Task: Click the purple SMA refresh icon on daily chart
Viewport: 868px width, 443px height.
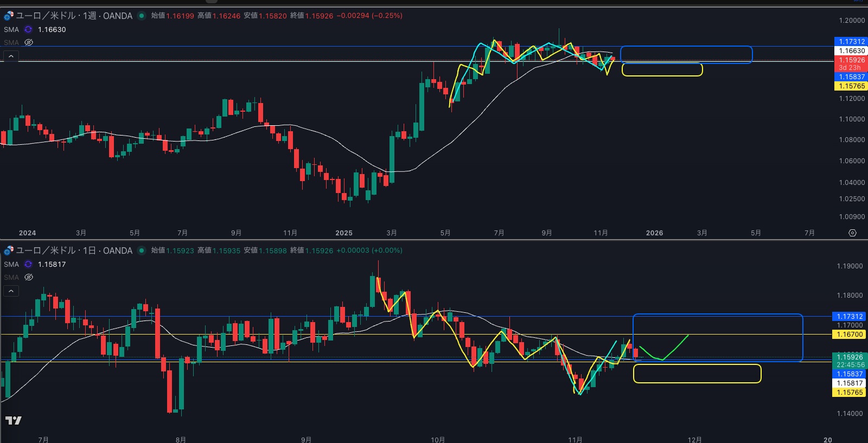Action: click(x=28, y=265)
